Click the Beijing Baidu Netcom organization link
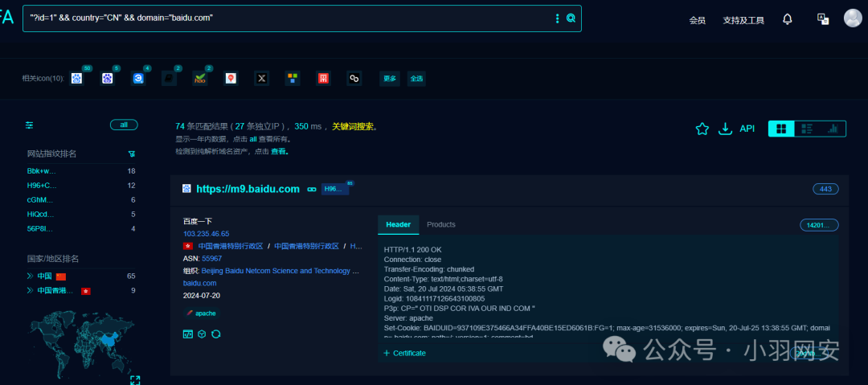Image resolution: width=868 pixels, height=385 pixels. point(280,271)
